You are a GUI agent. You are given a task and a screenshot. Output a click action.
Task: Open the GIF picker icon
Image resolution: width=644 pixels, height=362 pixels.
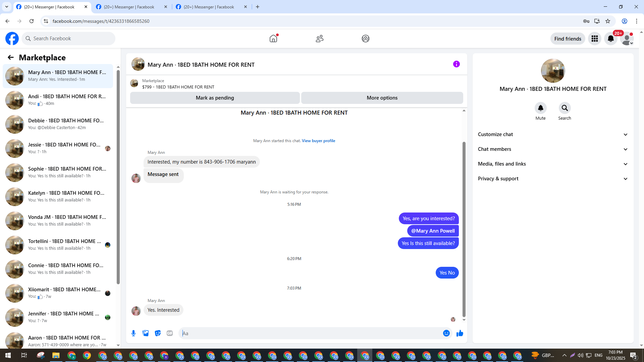click(x=170, y=333)
